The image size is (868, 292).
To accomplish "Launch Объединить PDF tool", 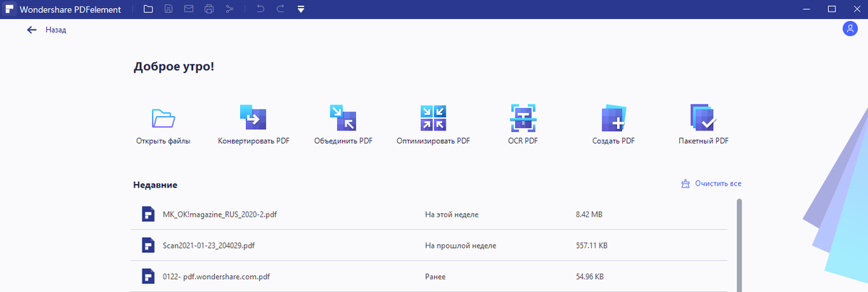I will coord(343,118).
